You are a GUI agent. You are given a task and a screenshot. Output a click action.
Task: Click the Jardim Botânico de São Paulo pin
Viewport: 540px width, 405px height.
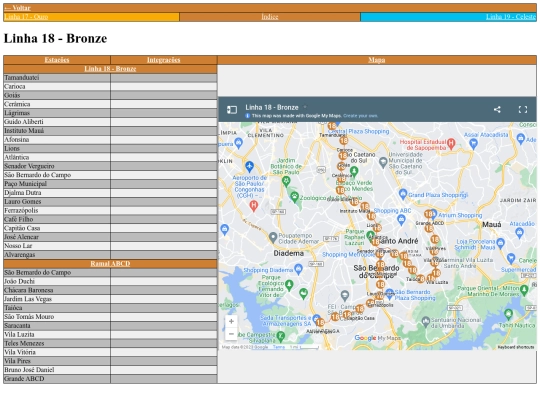tap(286, 180)
